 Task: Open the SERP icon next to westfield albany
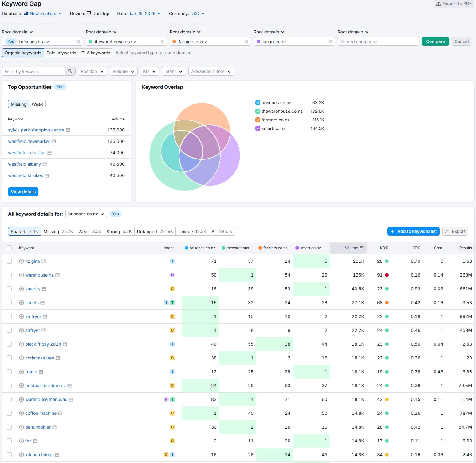(45, 164)
